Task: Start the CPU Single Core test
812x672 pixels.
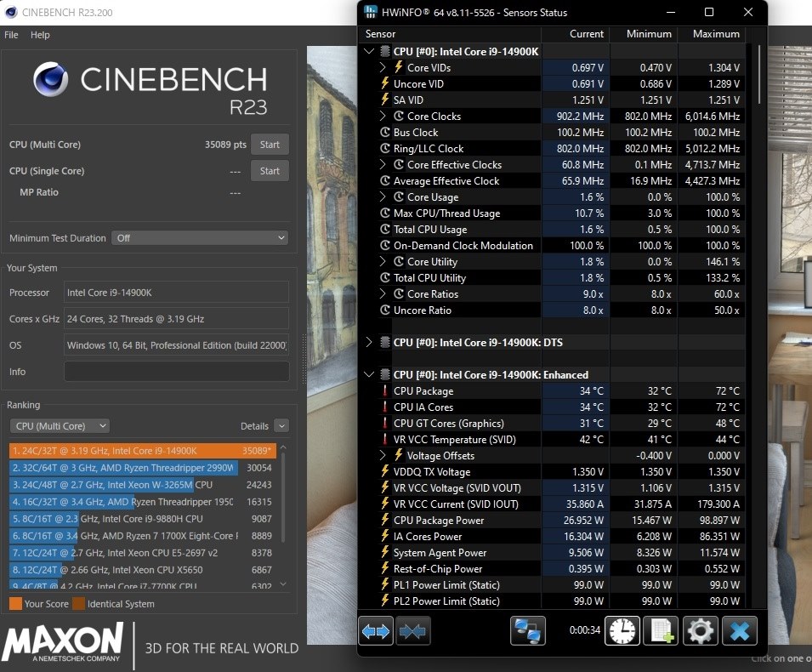Action: point(270,171)
